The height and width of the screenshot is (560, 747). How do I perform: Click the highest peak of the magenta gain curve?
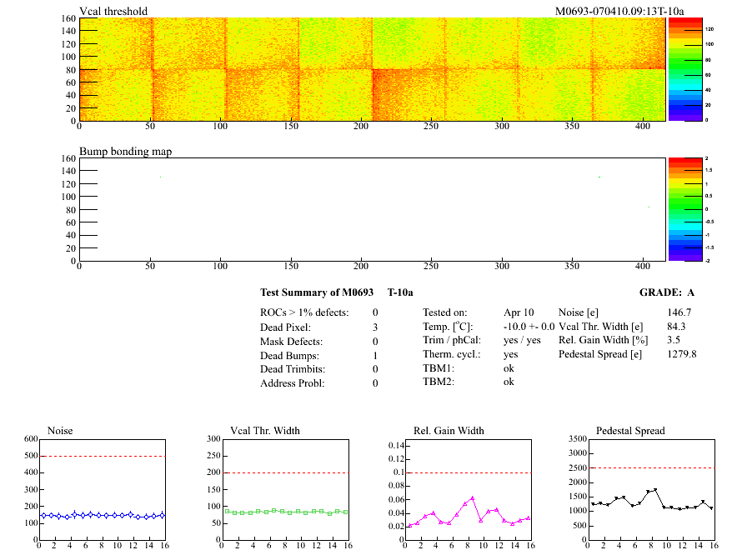(473, 497)
